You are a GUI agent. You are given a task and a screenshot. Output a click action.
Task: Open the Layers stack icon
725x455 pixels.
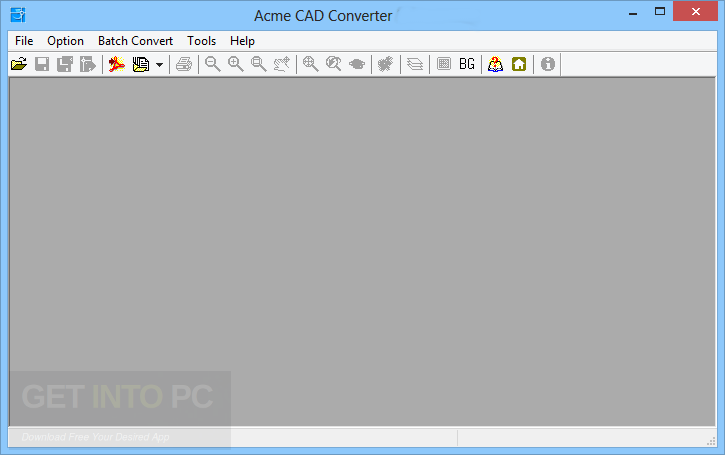pos(415,64)
